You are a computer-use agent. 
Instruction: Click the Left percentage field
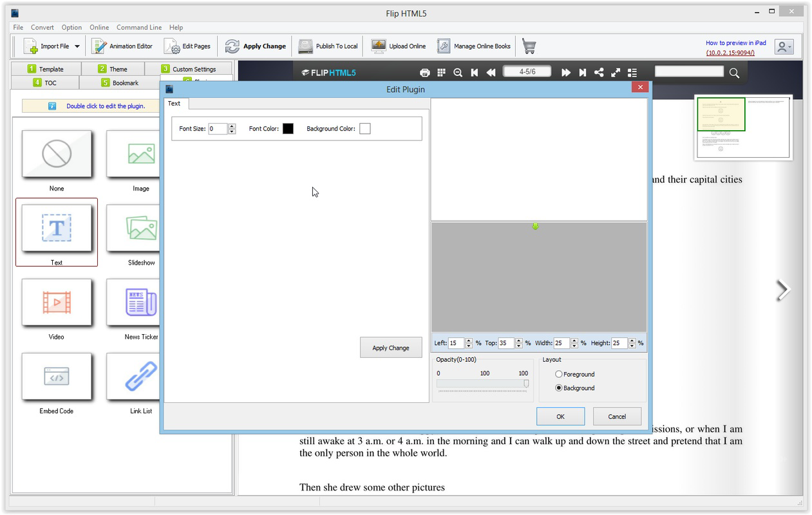[457, 343]
